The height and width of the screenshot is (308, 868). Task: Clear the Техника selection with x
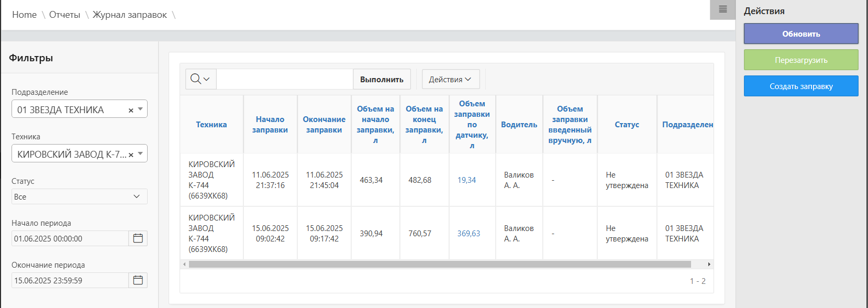click(x=131, y=155)
